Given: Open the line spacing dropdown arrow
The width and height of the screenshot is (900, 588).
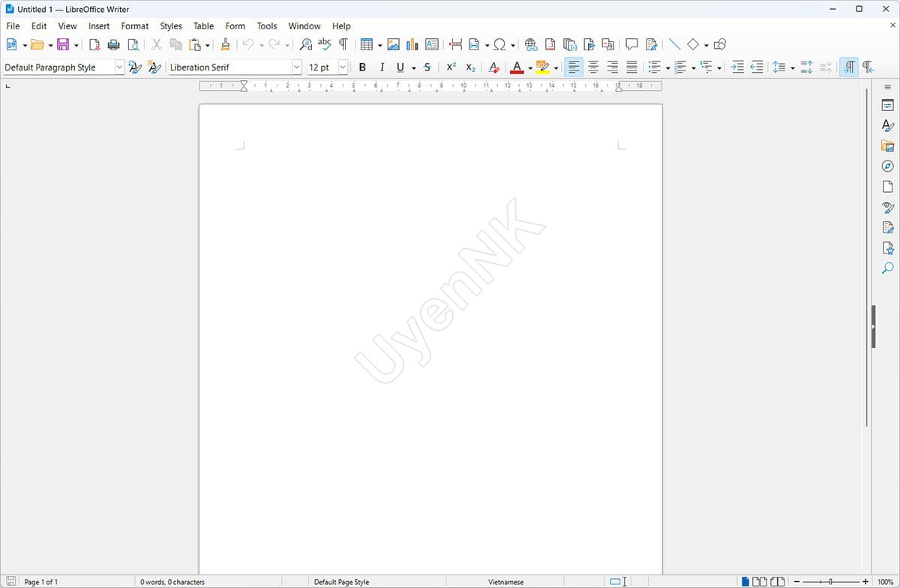Looking at the screenshot, I should coord(793,68).
